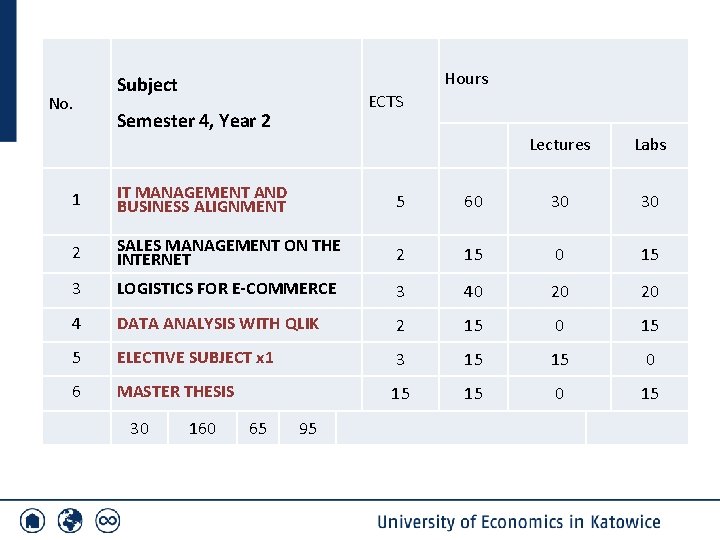Click the total ECTS value 30
720x540 pixels.
[x=139, y=428]
